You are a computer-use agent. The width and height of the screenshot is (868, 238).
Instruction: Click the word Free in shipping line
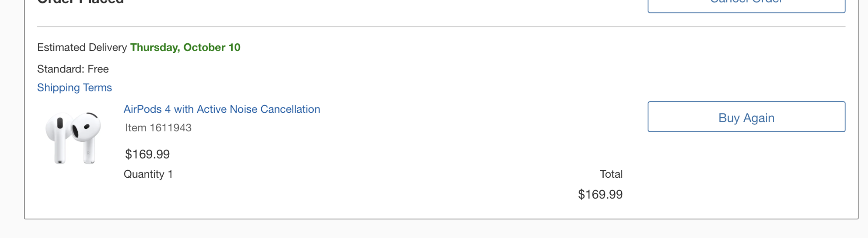[x=98, y=69]
